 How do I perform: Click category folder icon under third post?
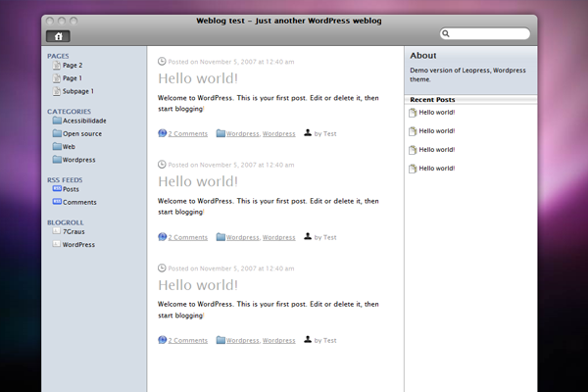(220, 340)
